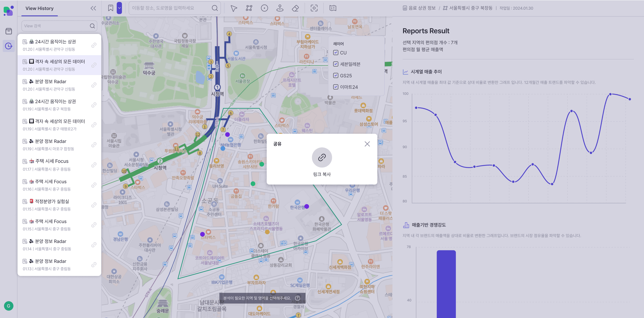Uncheck the 이마트24 layer checkbox
Screen dimensions: 644x318
click(x=336, y=87)
